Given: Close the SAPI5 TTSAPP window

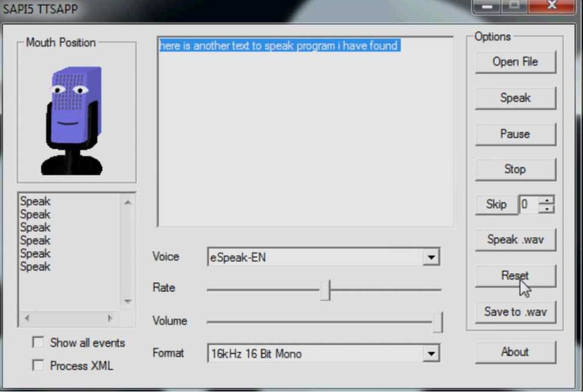Looking at the screenshot, I should 552,5.
